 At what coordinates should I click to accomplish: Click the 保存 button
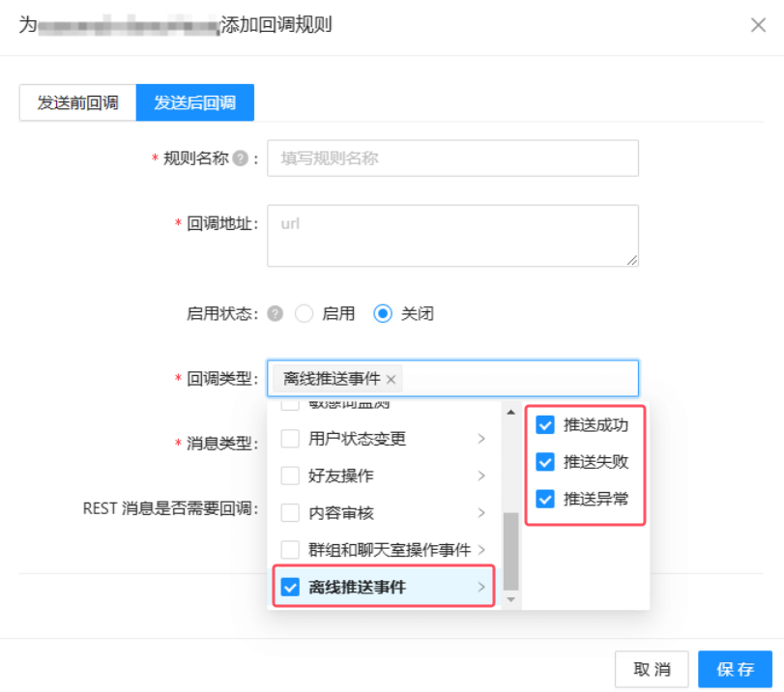click(x=735, y=669)
